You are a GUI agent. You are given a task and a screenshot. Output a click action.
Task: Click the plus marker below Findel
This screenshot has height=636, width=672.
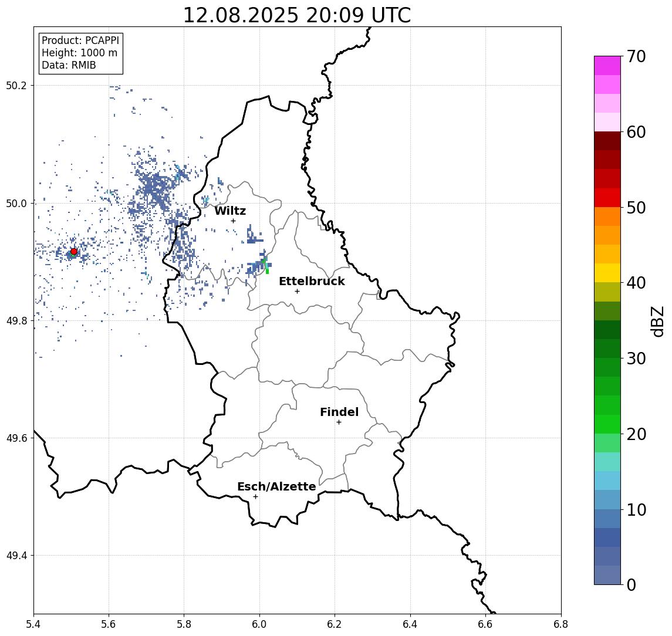(x=339, y=422)
